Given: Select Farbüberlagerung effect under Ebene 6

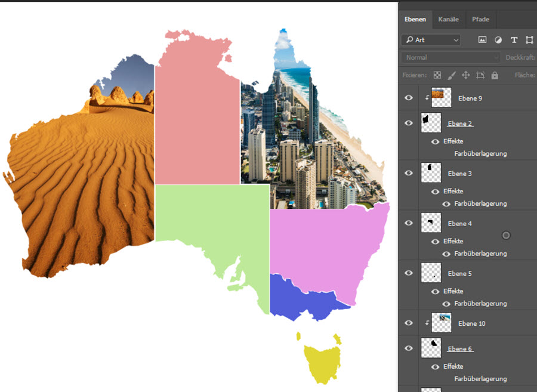Looking at the screenshot, I should coord(480,379).
